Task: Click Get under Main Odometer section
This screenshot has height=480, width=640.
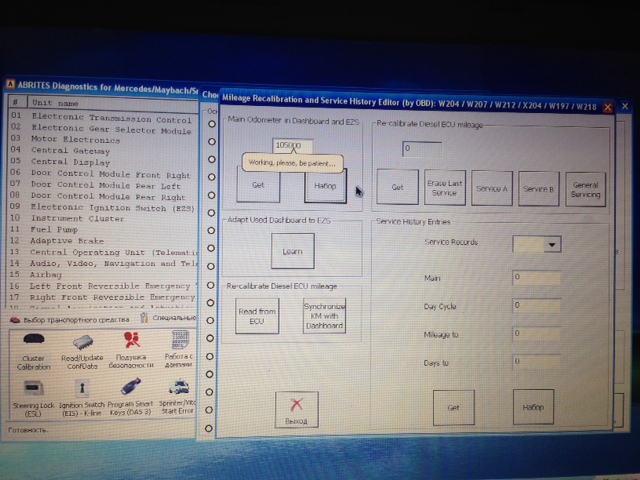Action: (x=258, y=184)
